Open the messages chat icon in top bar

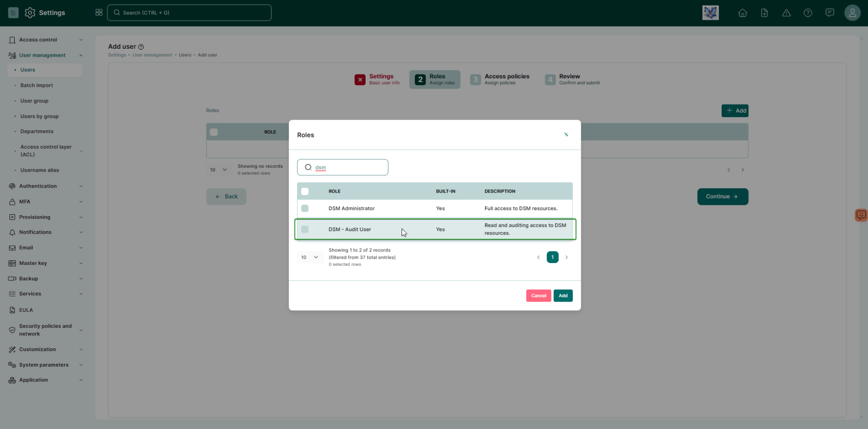[830, 13]
